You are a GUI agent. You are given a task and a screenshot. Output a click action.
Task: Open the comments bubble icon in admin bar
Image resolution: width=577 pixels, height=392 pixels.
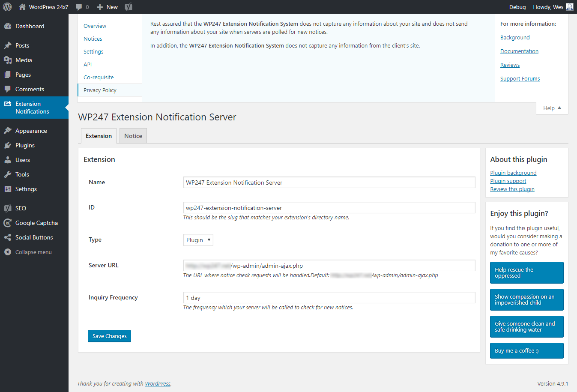79,7
